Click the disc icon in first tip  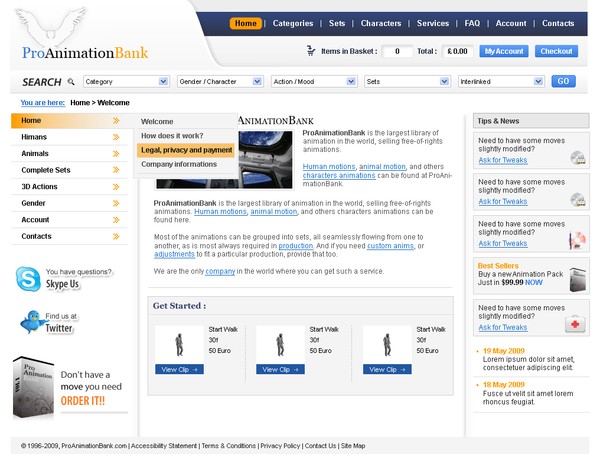pyautogui.click(x=578, y=158)
